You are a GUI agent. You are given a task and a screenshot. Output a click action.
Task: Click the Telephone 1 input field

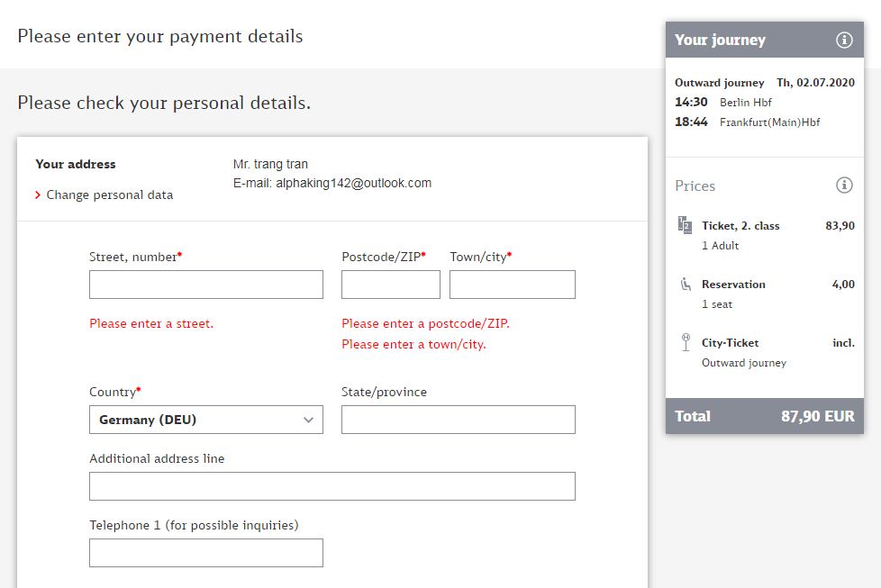click(x=206, y=553)
